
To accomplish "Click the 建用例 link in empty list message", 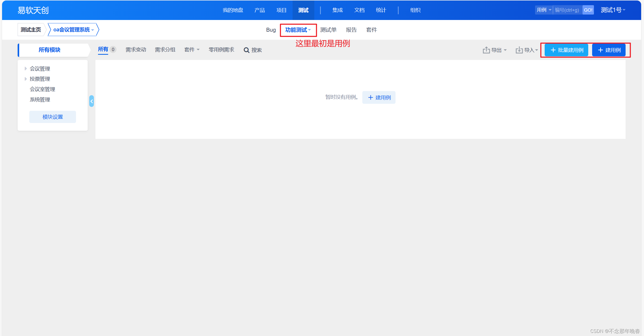I will pos(379,98).
